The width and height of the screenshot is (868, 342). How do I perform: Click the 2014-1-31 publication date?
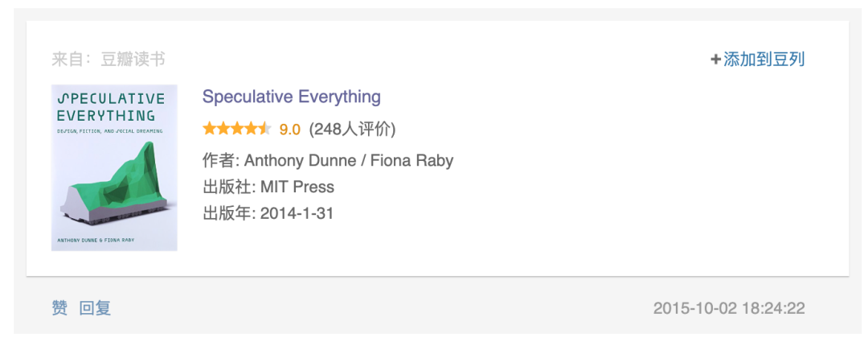click(x=297, y=213)
